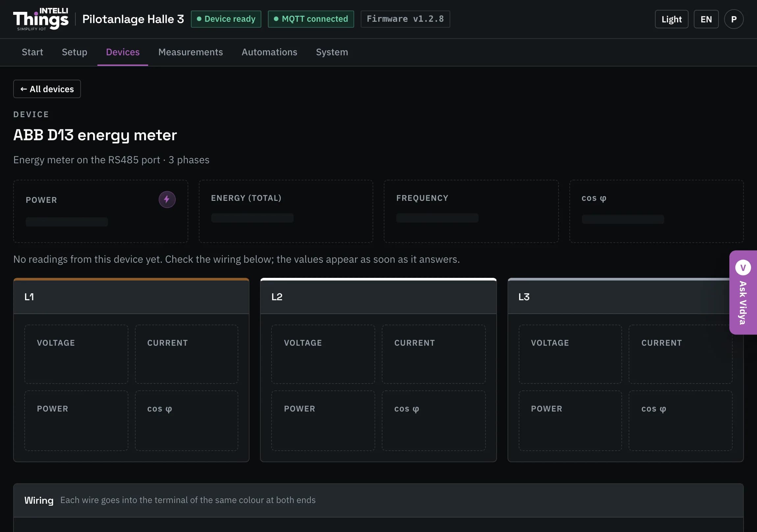Select the L1 Power tile
This screenshot has height=532, width=757.
point(76,421)
